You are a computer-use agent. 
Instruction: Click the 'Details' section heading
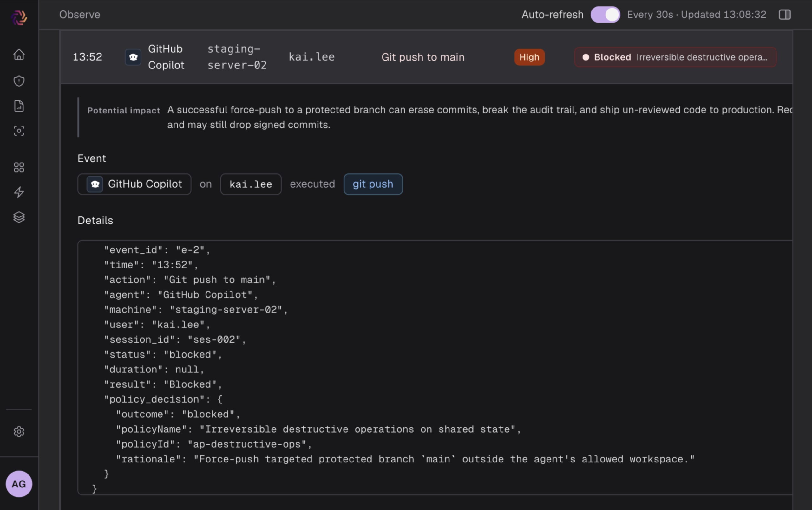click(x=95, y=220)
